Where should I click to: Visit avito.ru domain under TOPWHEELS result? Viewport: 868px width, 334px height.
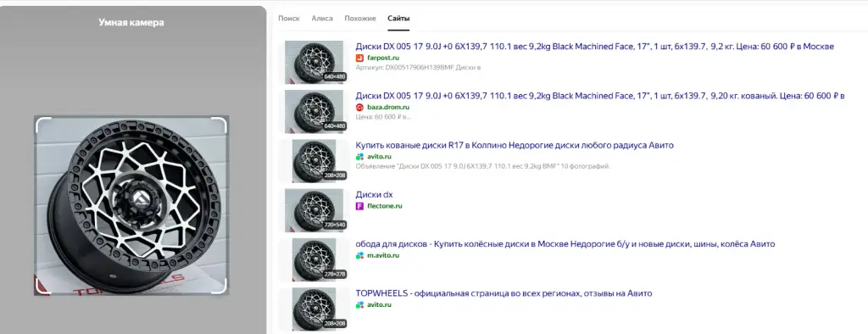coord(379,304)
